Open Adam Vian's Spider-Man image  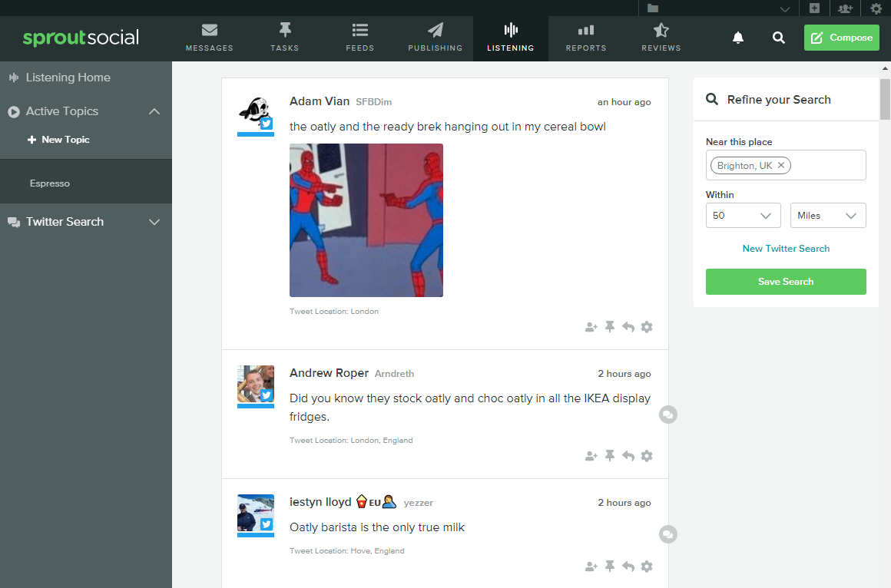pyautogui.click(x=366, y=220)
